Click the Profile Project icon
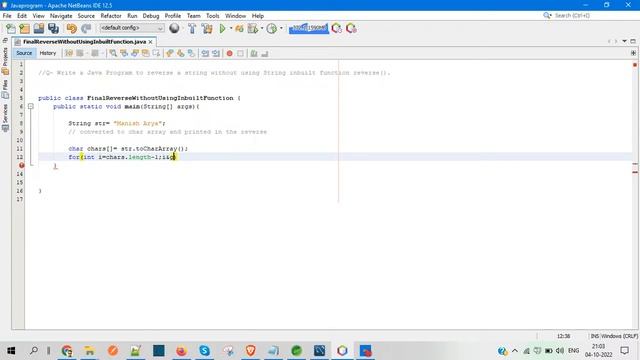The image size is (640, 360). tap(253, 29)
